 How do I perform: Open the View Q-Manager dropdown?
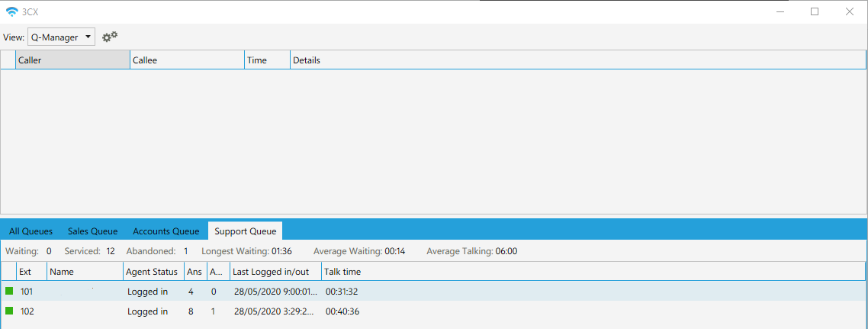(x=61, y=37)
